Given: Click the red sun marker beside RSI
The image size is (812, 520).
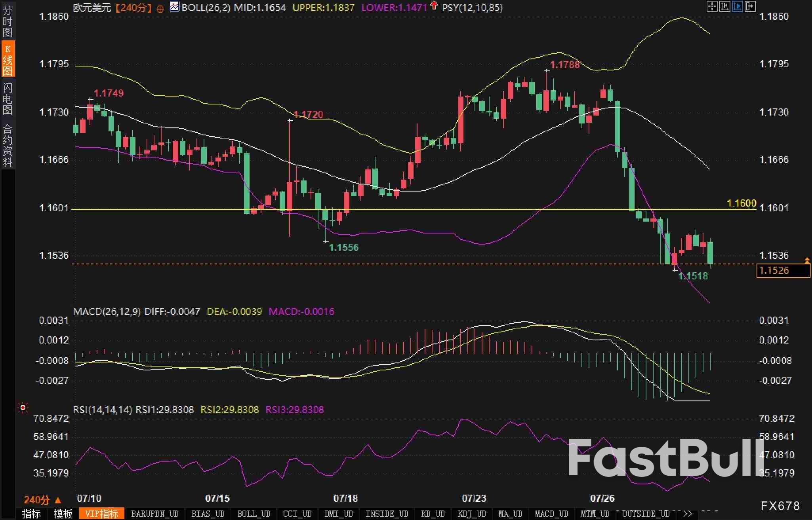Looking at the screenshot, I should point(23,408).
